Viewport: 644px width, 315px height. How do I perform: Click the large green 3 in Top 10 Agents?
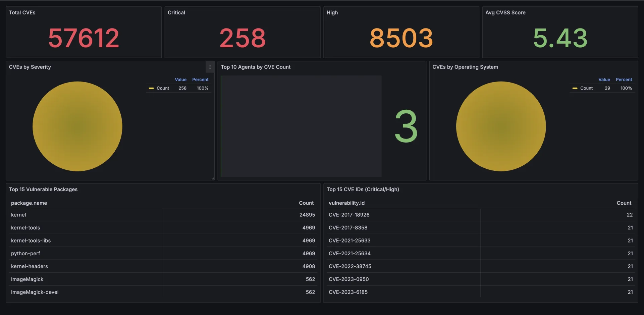pyautogui.click(x=406, y=126)
